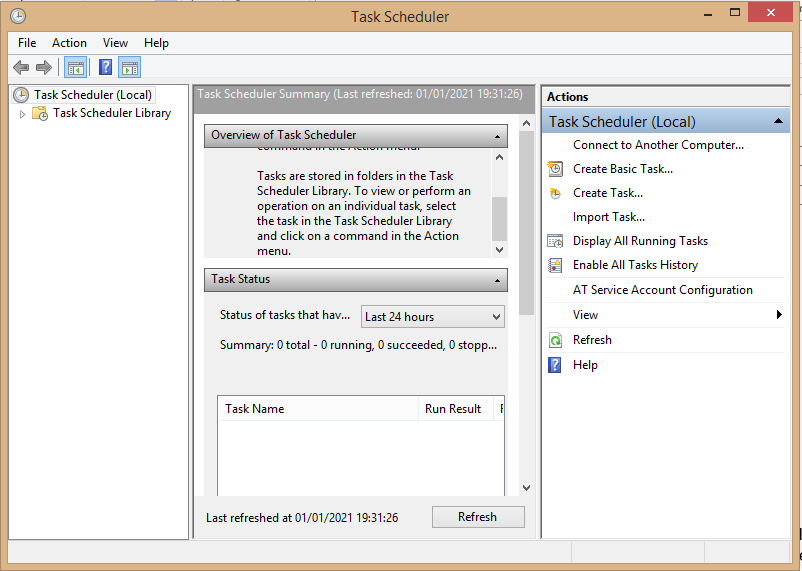Click the summary pane vertical scrollbar thumb
Image resolution: width=802 pixels, height=571 pixels.
[x=526, y=223]
